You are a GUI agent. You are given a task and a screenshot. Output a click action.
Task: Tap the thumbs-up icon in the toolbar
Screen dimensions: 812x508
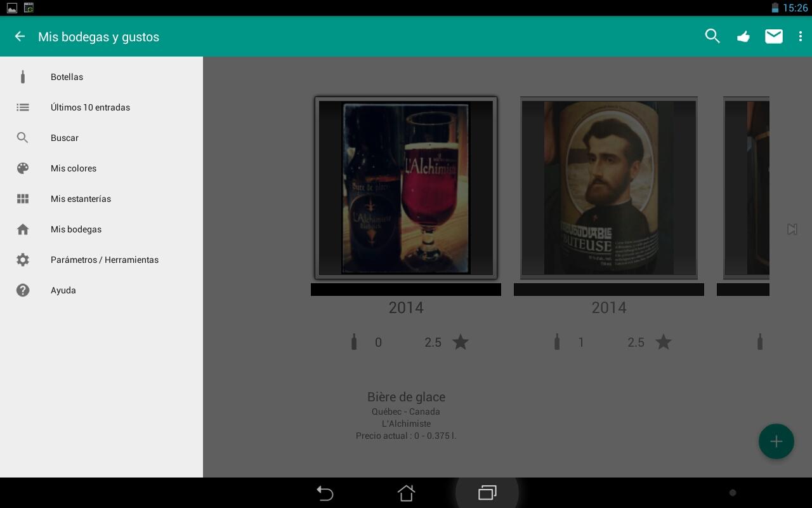(743, 37)
